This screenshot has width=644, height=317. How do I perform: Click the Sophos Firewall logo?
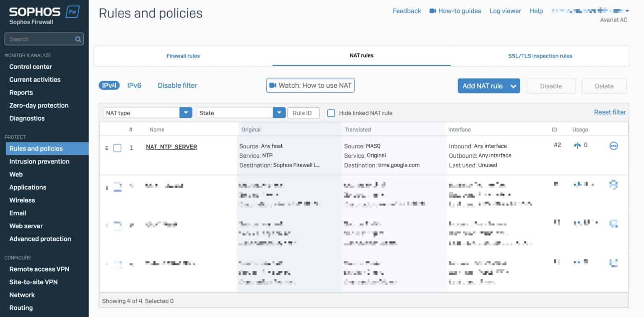point(35,11)
